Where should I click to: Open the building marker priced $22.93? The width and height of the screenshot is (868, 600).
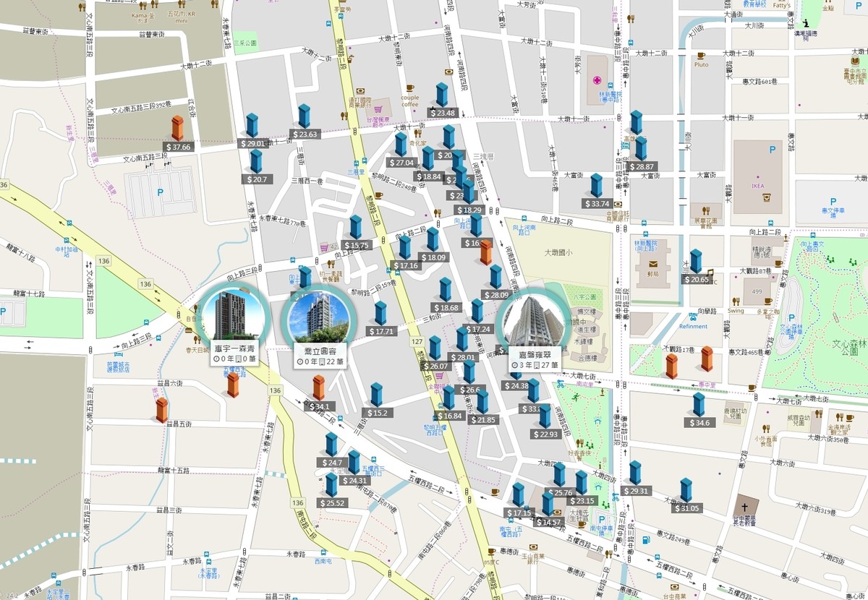pyautogui.click(x=545, y=416)
